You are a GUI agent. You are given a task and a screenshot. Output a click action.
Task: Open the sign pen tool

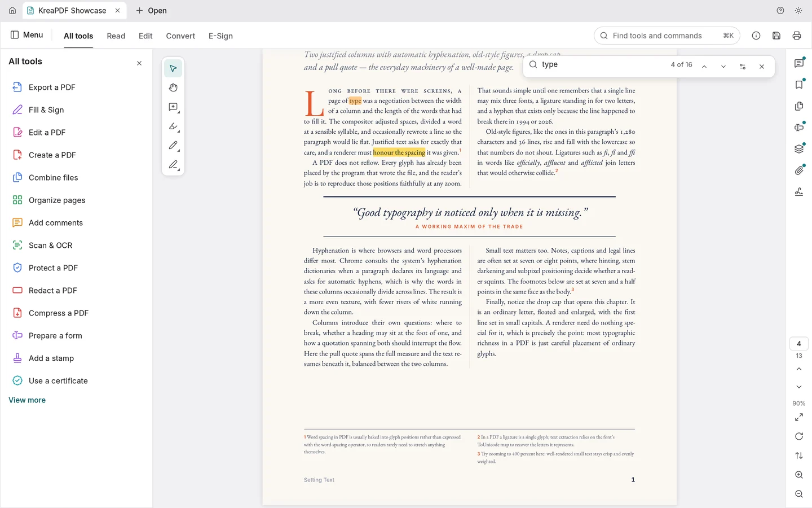(173, 165)
